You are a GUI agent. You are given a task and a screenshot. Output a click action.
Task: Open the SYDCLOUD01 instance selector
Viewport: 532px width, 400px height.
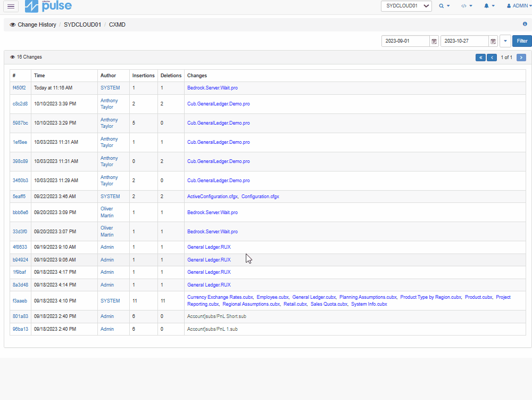(406, 6)
